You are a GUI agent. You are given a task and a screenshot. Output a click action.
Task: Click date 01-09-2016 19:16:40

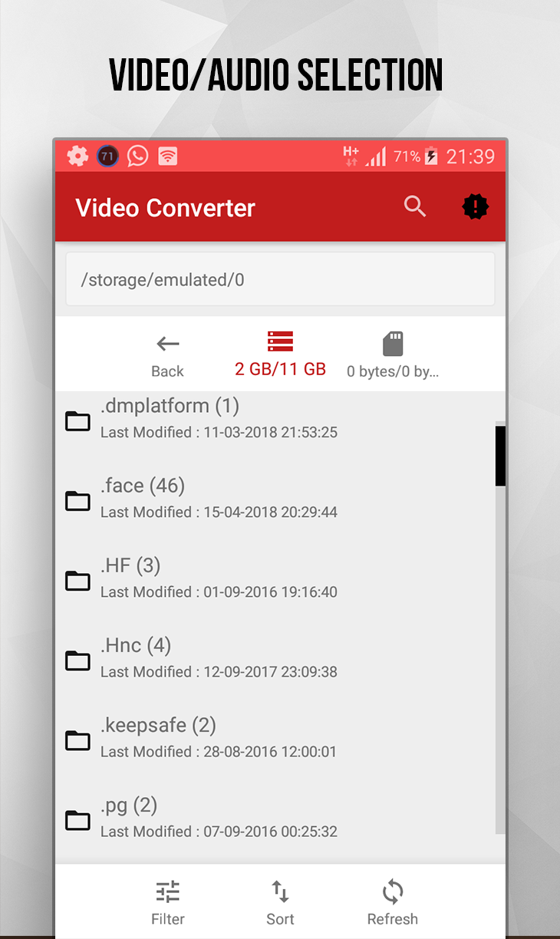tap(271, 592)
